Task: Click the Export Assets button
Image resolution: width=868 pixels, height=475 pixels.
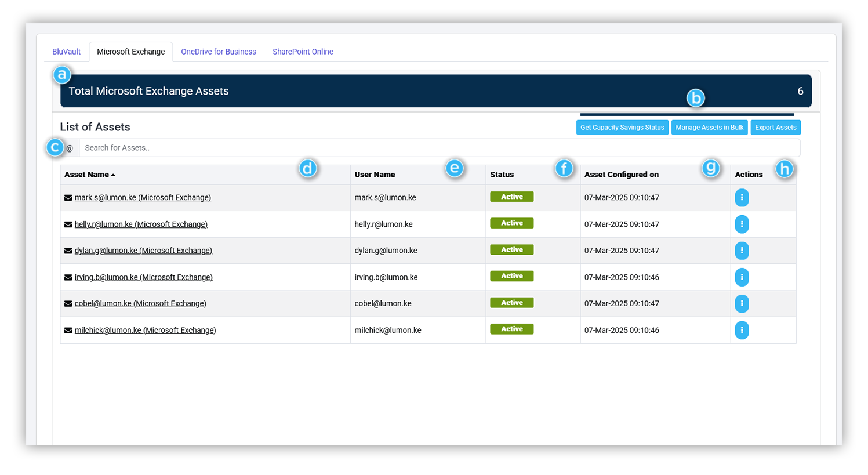Action: click(x=776, y=127)
